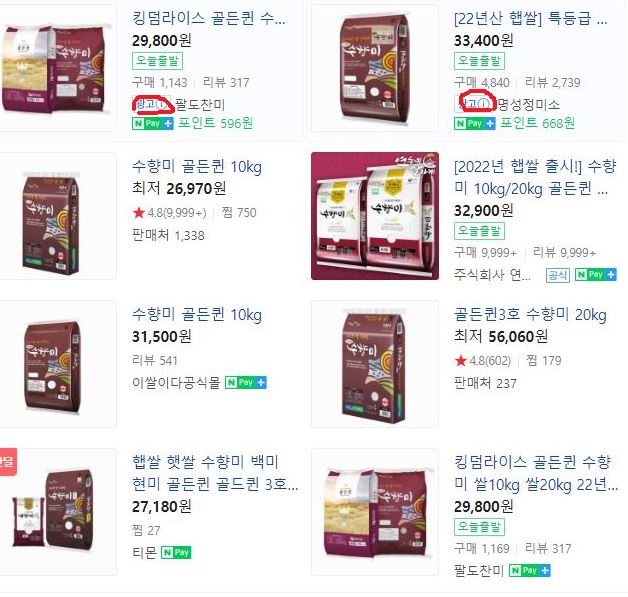Click the ad info icon beside 명성정미소
The height and width of the screenshot is (597, 628).
484,104
